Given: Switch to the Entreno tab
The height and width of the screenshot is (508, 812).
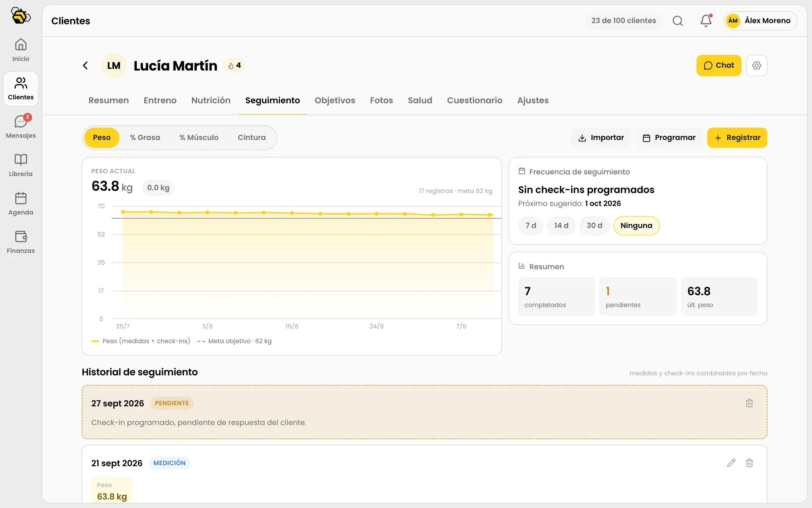Looking at the screenshot, I should [x=160, y=100].
